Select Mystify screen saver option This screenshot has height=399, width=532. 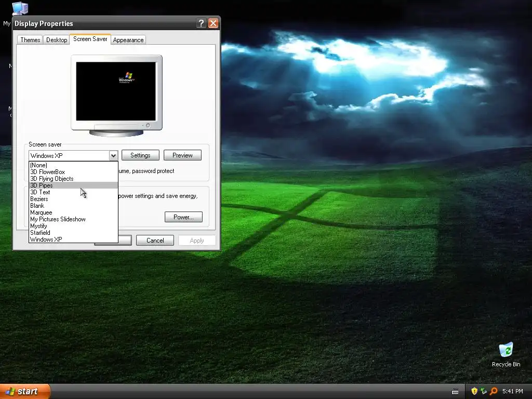[x=73, y=226]
